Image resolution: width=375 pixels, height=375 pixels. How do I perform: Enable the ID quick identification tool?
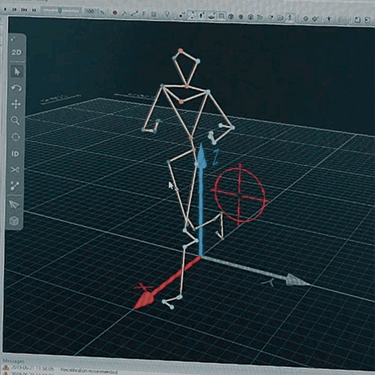(15, 154)
